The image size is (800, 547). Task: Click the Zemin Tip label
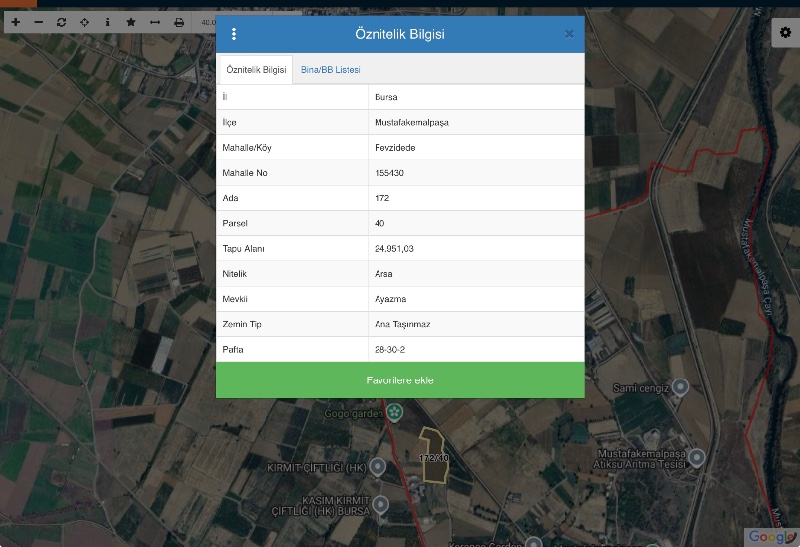click(242, 324)
